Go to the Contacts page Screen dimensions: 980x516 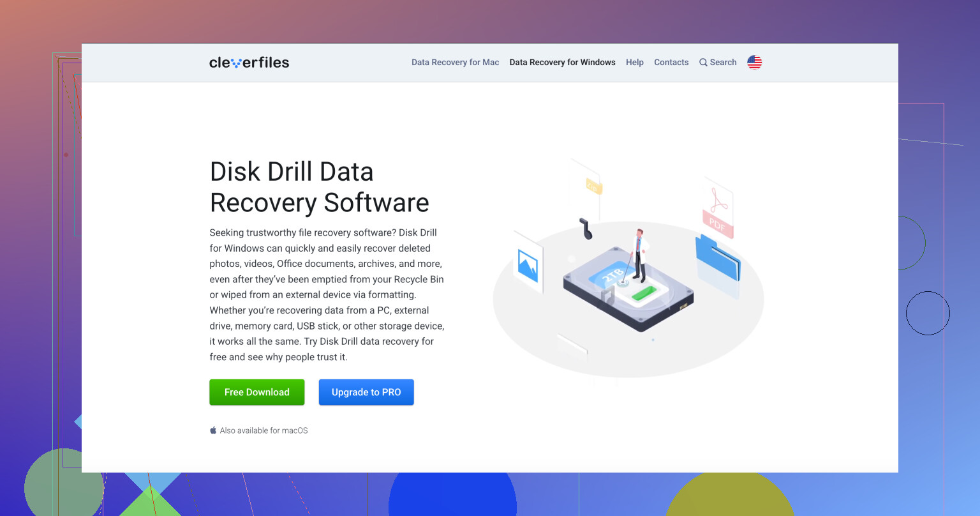tap(671, 62)
